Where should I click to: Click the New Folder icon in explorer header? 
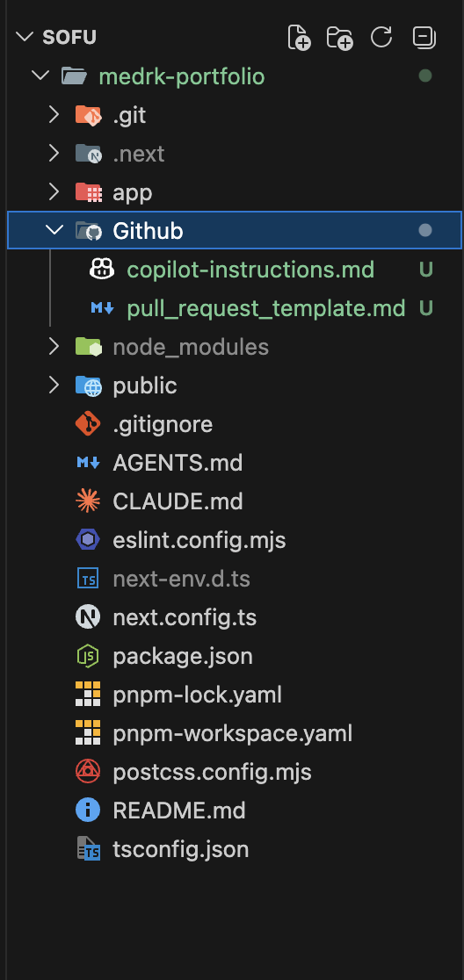pos(340,38)
